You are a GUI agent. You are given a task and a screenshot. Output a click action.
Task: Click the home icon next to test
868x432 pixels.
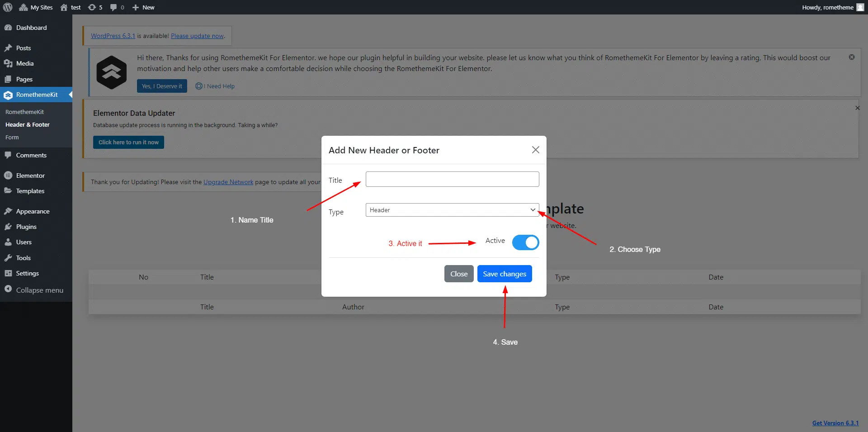[x=64, y=7]
